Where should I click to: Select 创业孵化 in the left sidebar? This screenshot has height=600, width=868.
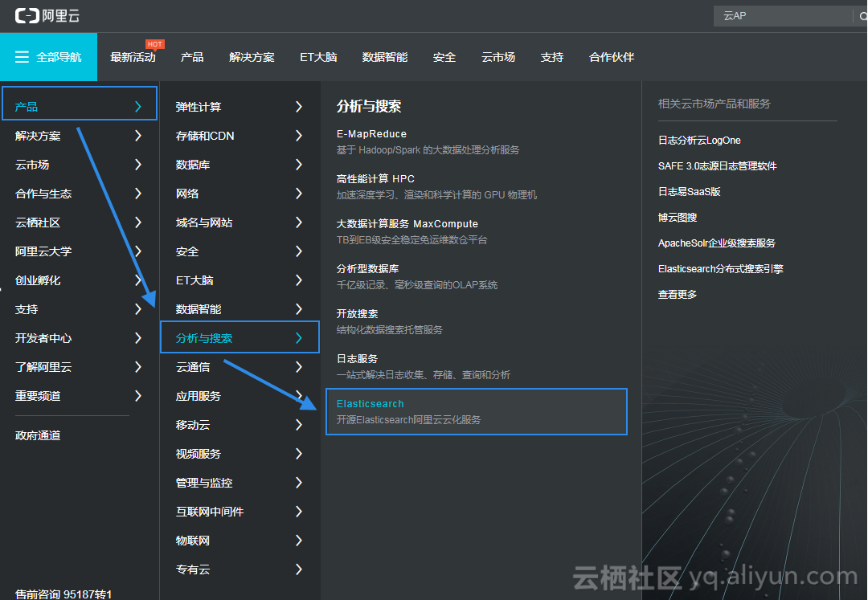38,280
